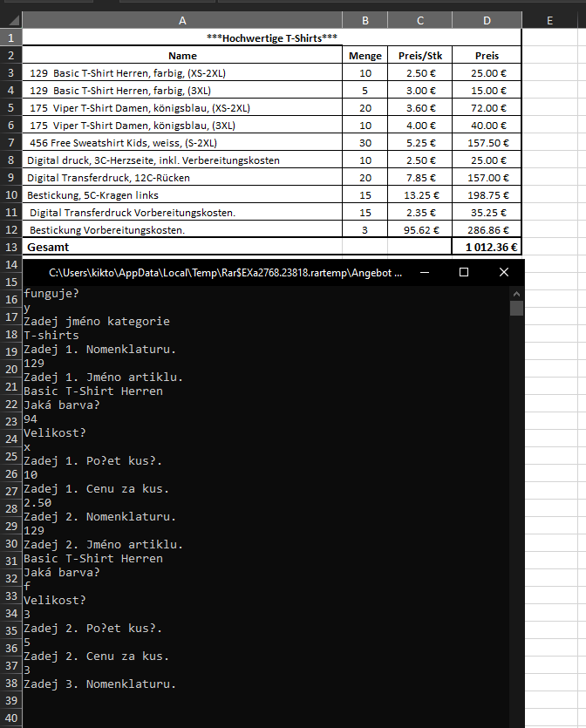
Task: Click console line 'Zadej 1. Cenu za kus.'
Action: pos(96,488)
